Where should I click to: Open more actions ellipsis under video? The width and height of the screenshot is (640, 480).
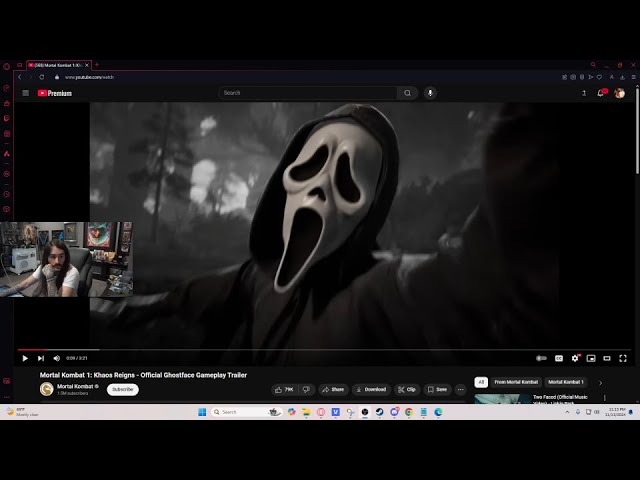pyautogui.click(x=460, y=389)
